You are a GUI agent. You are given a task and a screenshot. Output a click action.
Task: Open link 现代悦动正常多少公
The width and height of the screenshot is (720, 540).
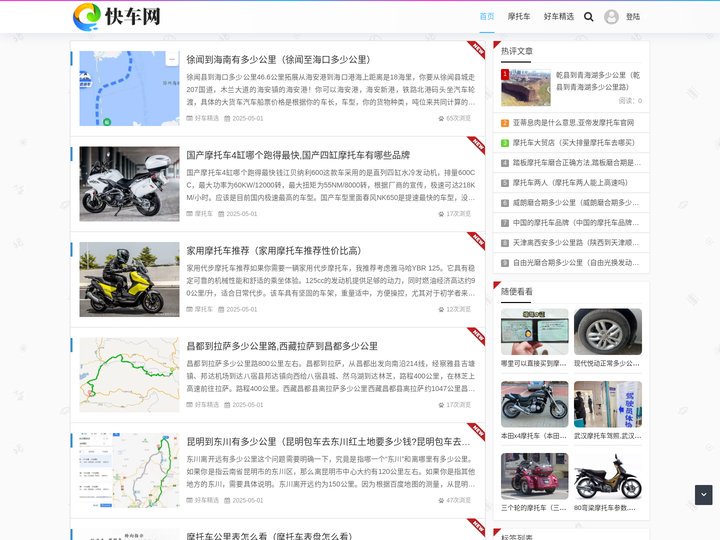pos(607,364)
